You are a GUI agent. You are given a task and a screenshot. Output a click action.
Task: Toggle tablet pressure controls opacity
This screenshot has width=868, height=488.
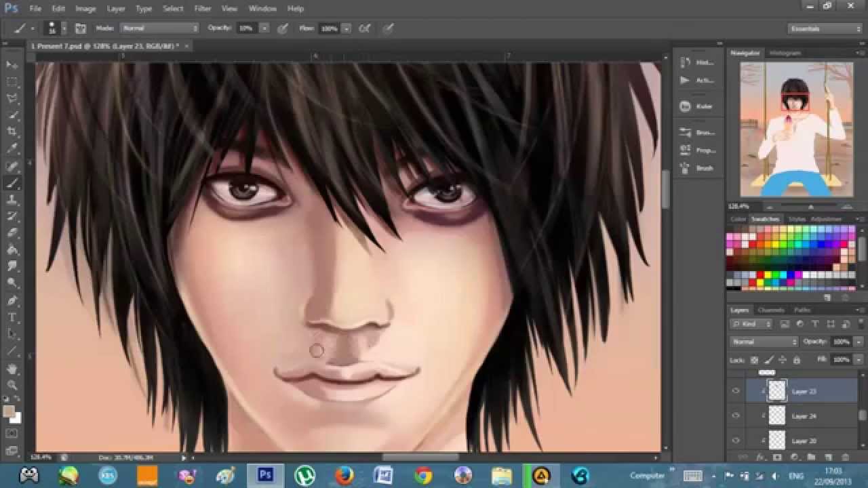283,28
